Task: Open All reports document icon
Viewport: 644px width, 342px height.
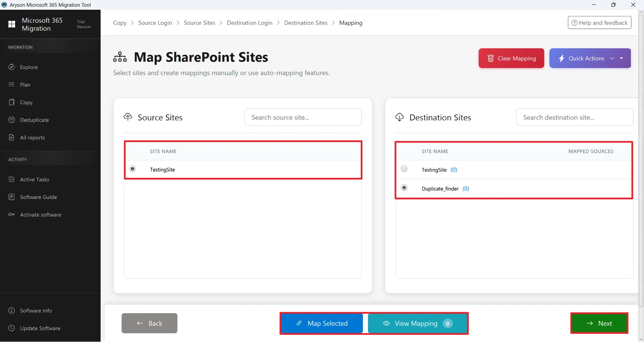Action: click(x=12, y=137)
